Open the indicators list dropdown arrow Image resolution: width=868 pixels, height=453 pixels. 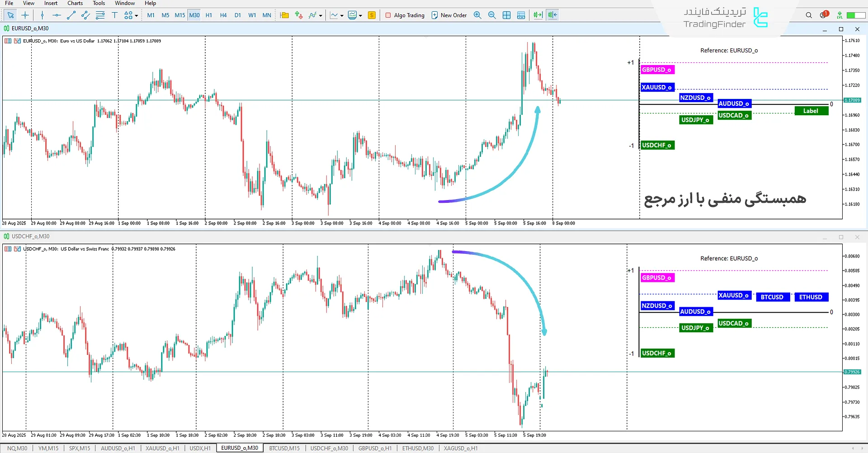[x=321, y=16]
